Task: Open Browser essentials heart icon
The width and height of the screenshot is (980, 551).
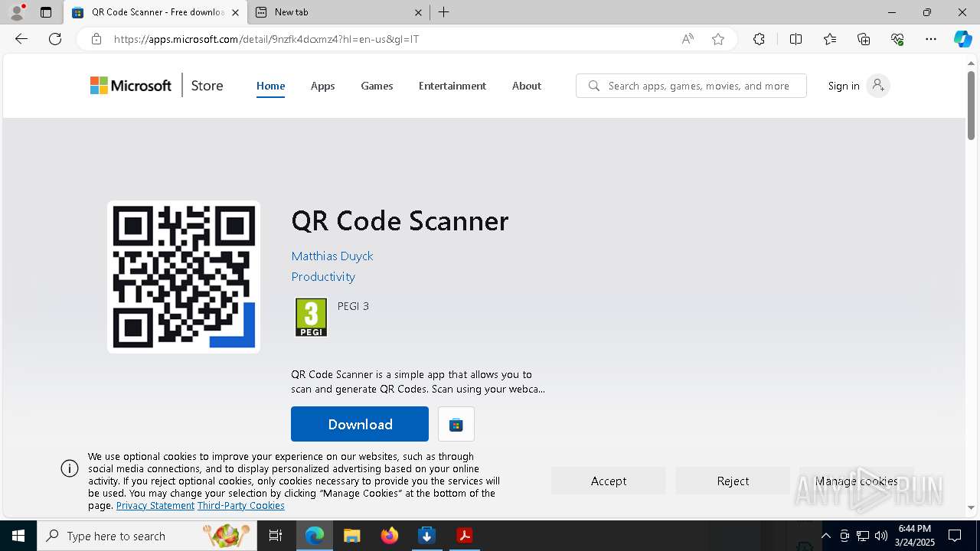Action: pyautogui.click(x=897, y=39)
